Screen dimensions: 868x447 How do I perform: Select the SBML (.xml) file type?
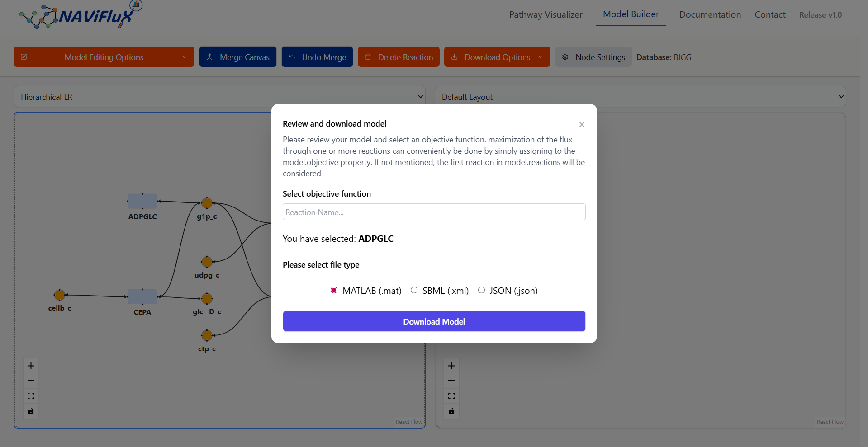pyautogui.click(x=414, y=290)
